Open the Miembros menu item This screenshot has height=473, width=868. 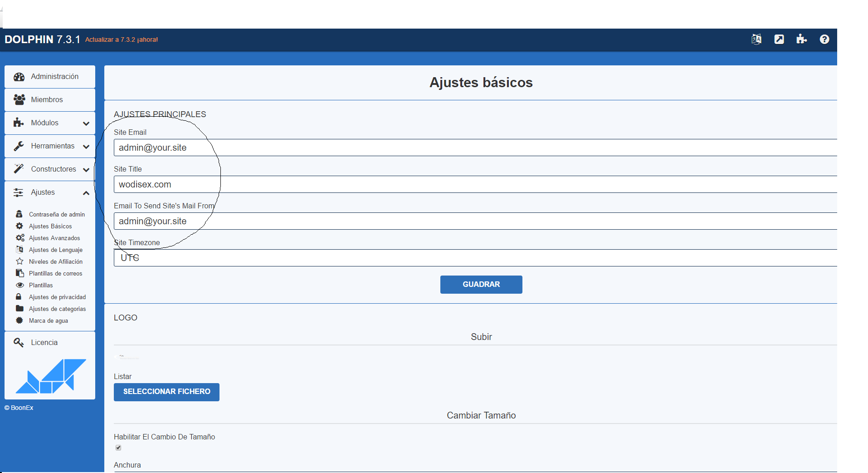pos(50,100)
